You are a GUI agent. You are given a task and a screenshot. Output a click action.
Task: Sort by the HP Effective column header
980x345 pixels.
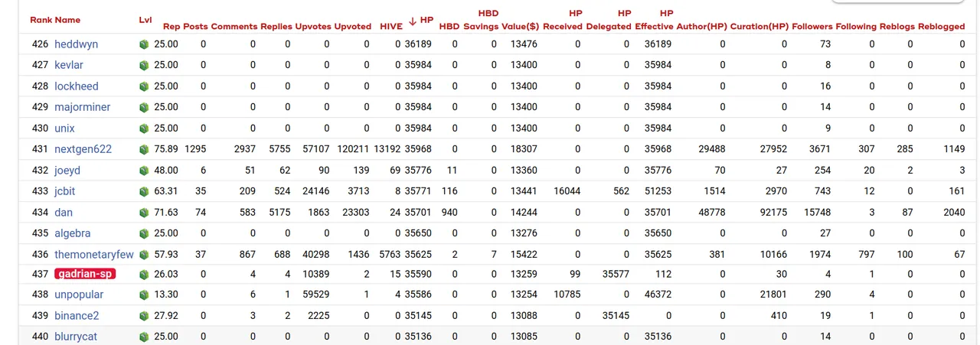pos(655,20)
